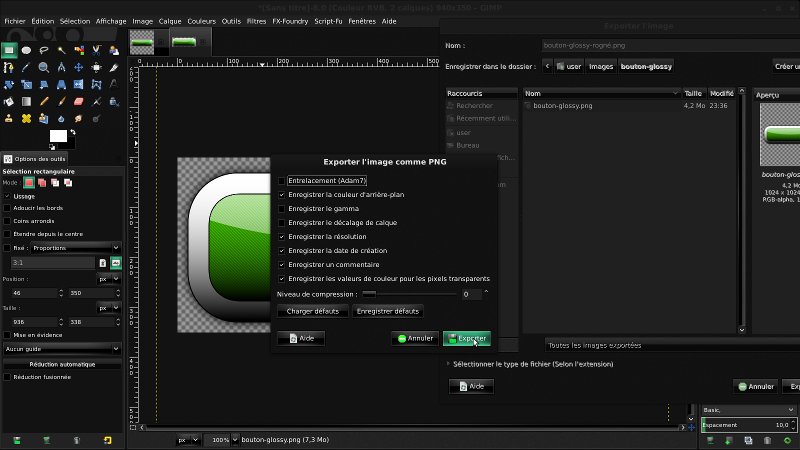
Task: Click Aide in the file export dialog
Action: (x=471, y=386)
